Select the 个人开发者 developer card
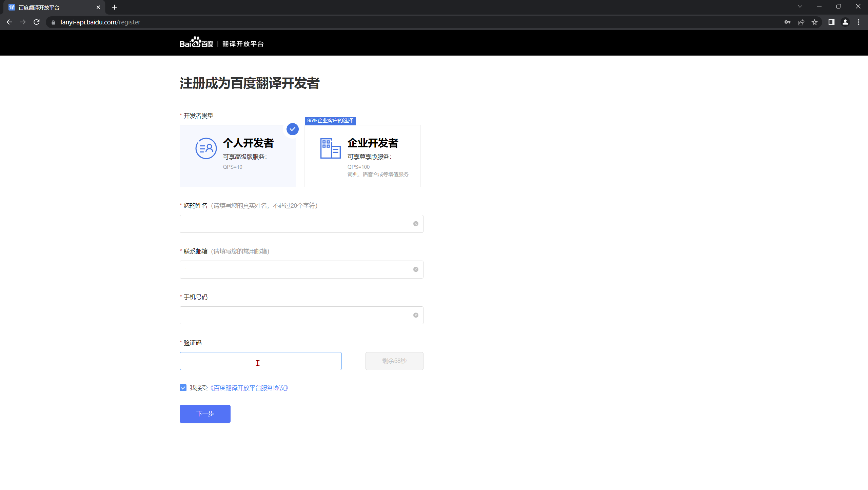The width and height of the screenshot is (868, 490). click(x=238, y=156)
